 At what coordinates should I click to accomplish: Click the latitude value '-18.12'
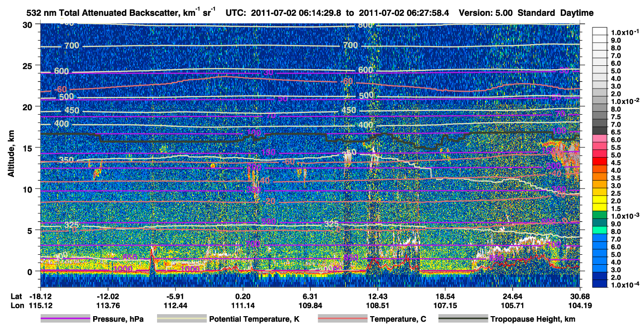point(41,296)
